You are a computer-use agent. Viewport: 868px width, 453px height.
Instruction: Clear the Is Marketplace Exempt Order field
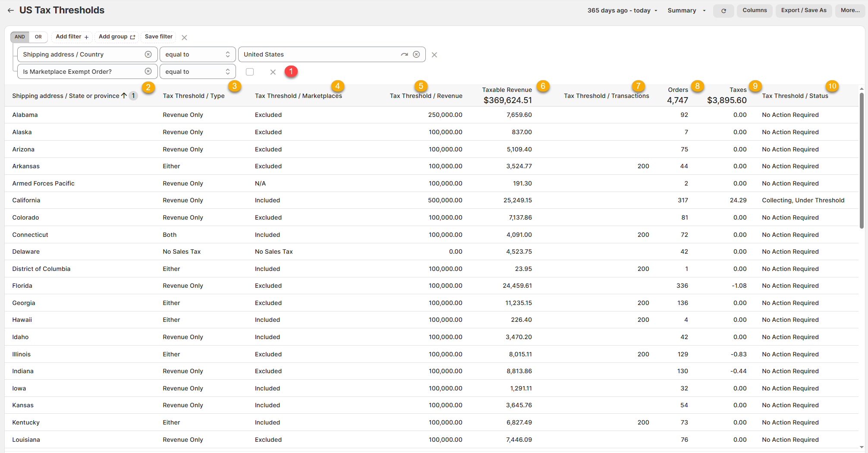pyautogui.click(x=148, y=72)
